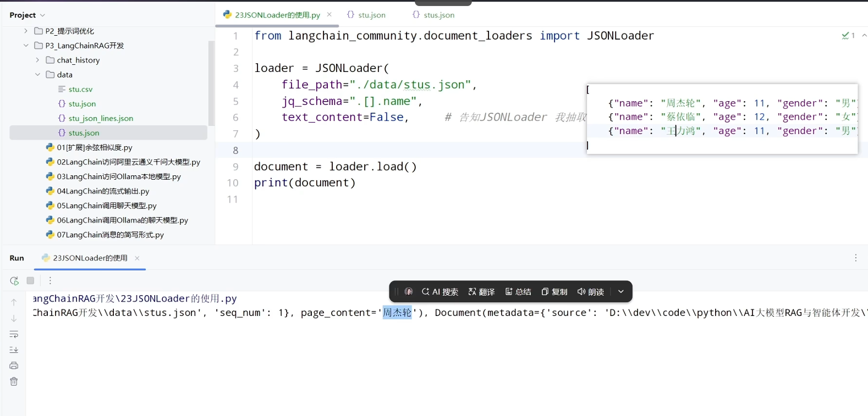Read selected text aloud
Screen dimensions: 868x416
(591, 292)
